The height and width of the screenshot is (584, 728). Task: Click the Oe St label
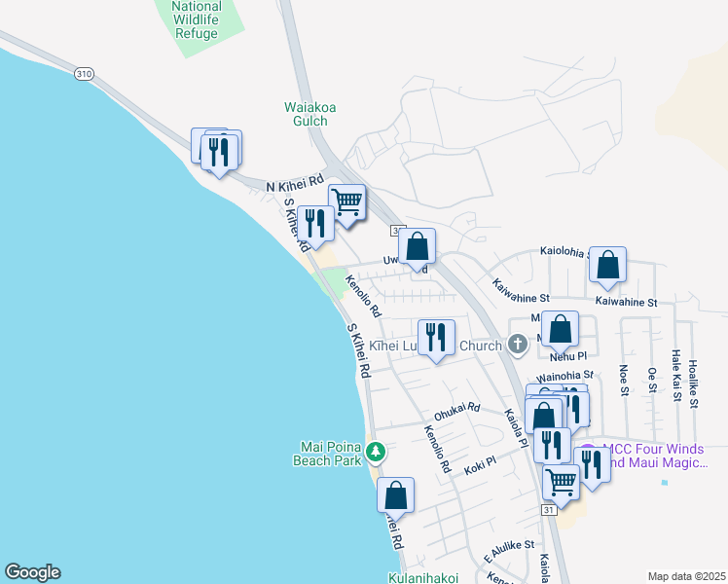[x=652, y=381]
